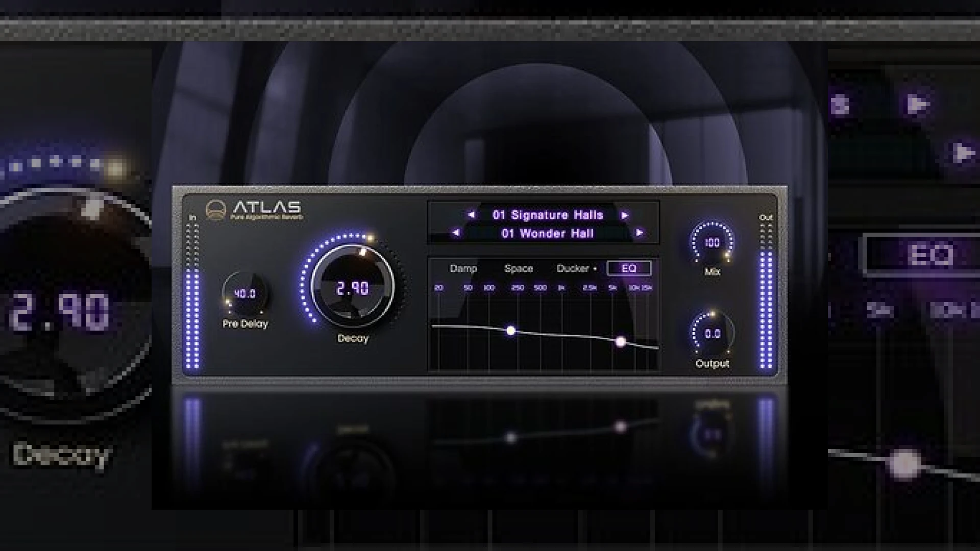
Task: Switch to the Space tab
Action: click(519, 268)
